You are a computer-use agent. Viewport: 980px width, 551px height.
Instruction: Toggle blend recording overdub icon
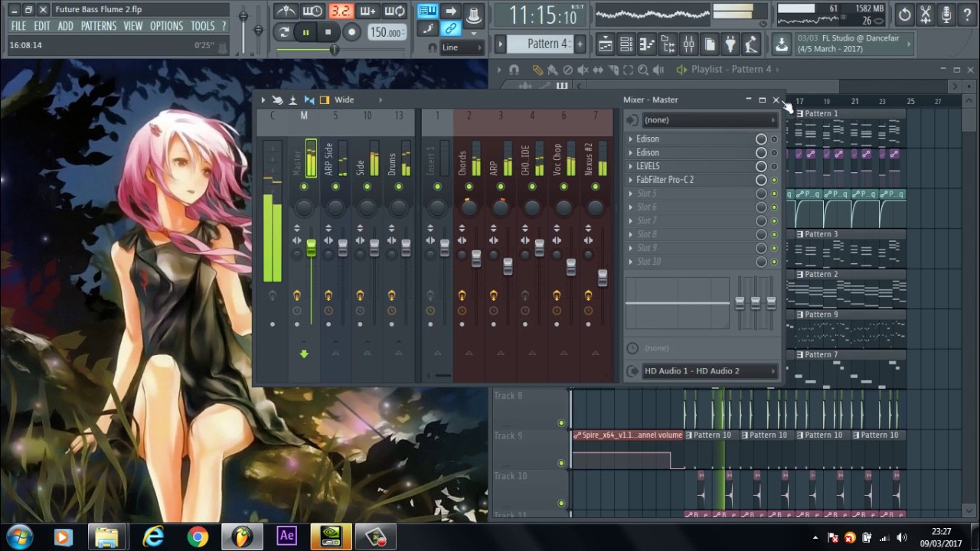pyautogui.click(x=367, y=11)
